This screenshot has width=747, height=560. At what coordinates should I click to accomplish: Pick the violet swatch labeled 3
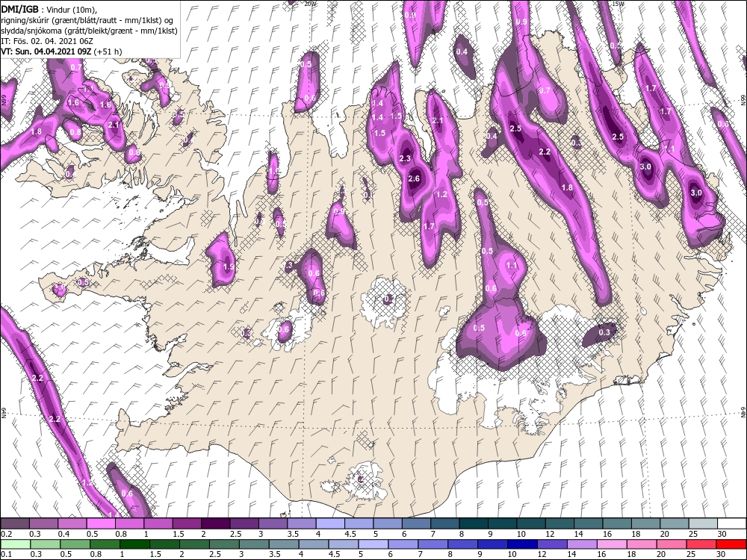tap(273, 524)
